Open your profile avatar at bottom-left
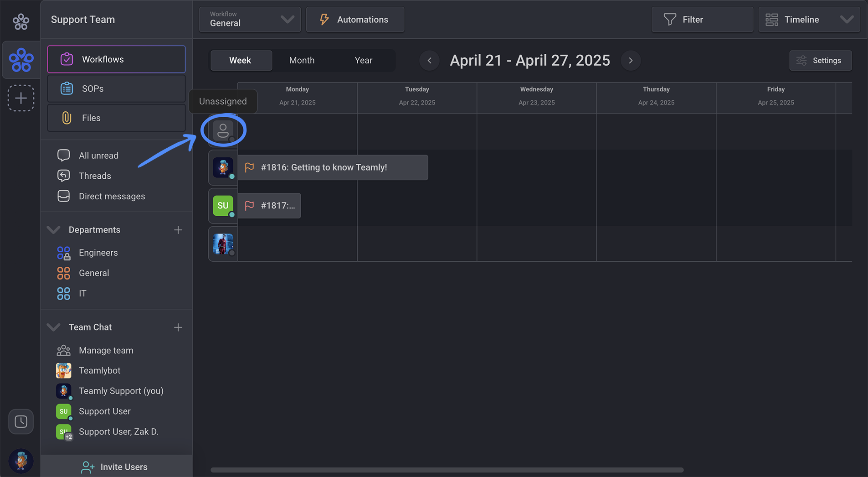The height and width of the screenshot is (477, 868). click(21, 461)
